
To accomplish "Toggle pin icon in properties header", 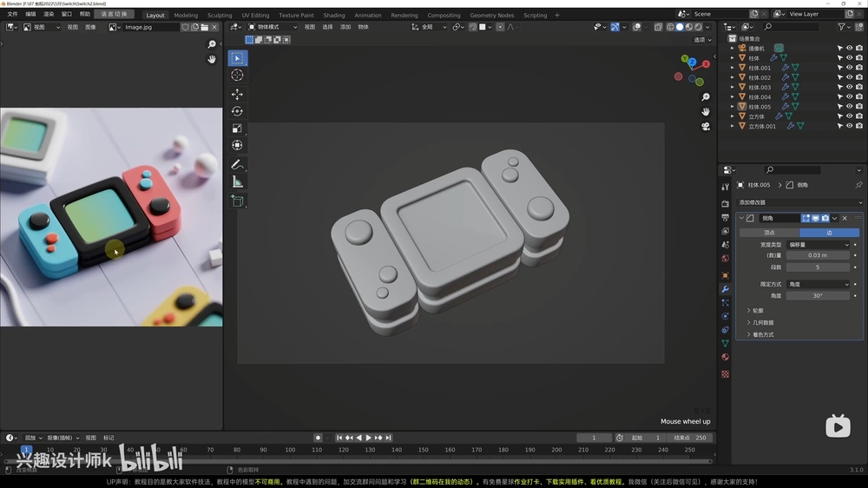I will click(858, 185).
